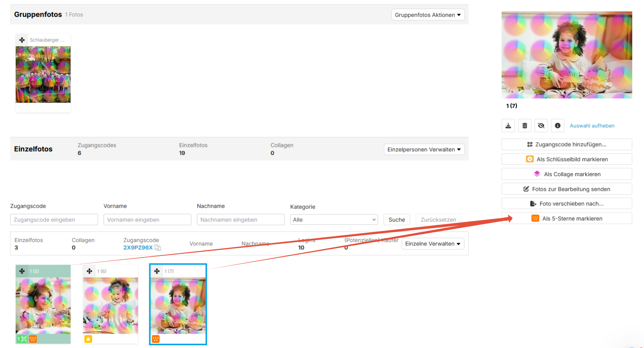Focus the Zugangscode eingeben field
This screenshot has width=644, height=348.
54,220
